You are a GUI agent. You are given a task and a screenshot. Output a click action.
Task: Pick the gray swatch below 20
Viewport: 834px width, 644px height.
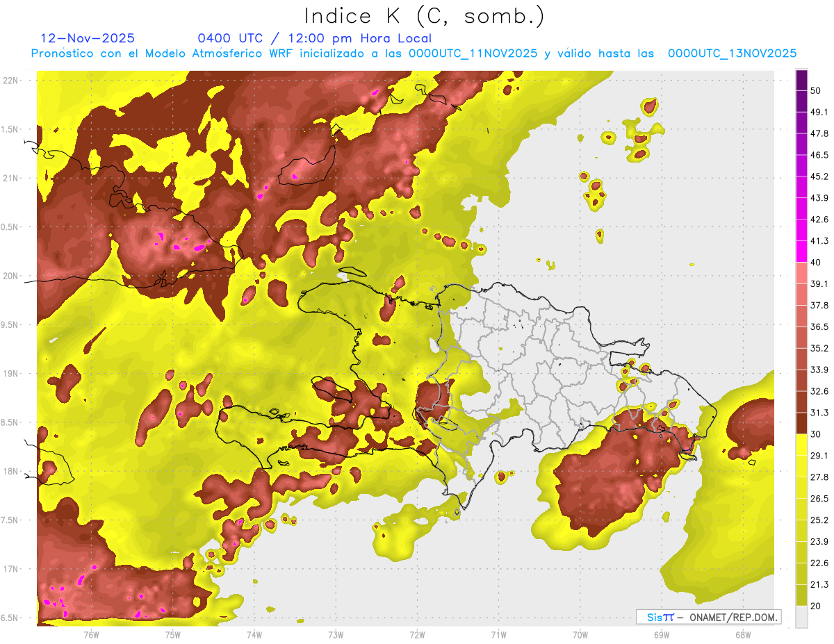[x=801, y=616]
